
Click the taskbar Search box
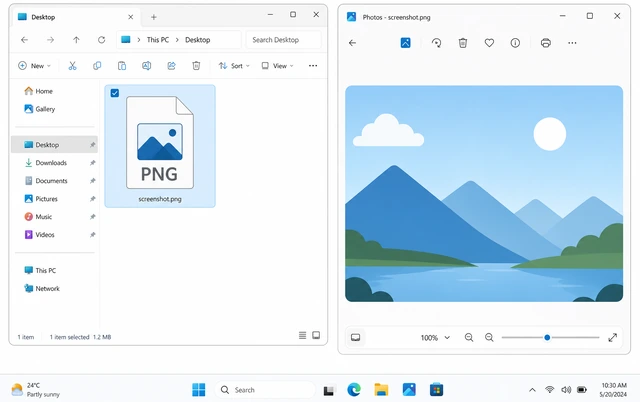265,390
